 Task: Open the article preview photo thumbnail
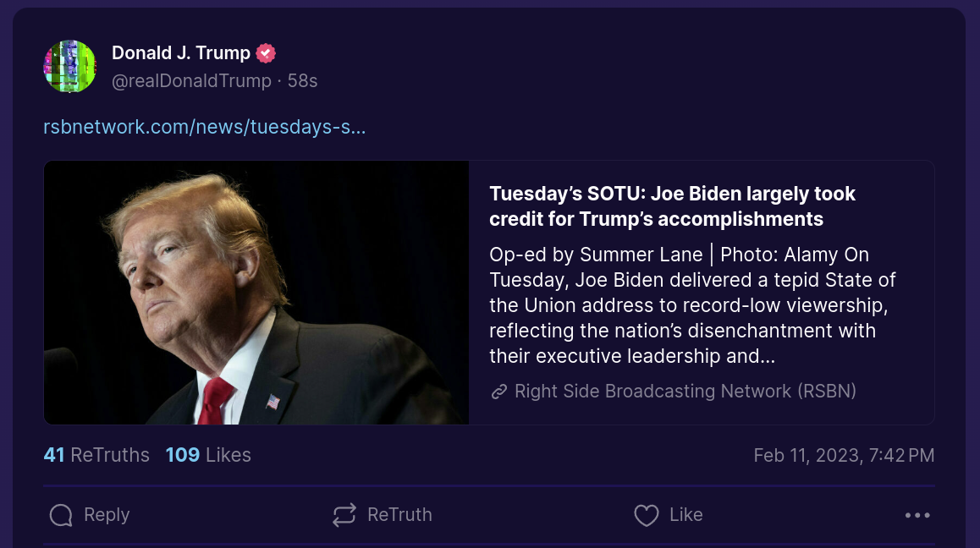point(256,293)
